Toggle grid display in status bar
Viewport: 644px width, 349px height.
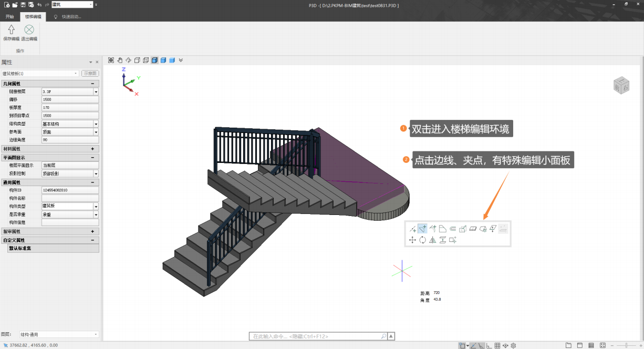497,345
